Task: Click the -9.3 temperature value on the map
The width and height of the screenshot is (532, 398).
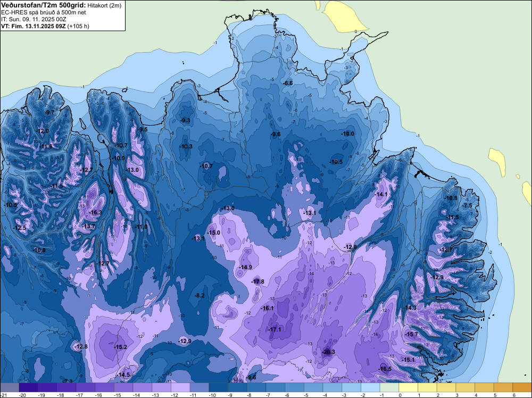Action: pos(185,120)
